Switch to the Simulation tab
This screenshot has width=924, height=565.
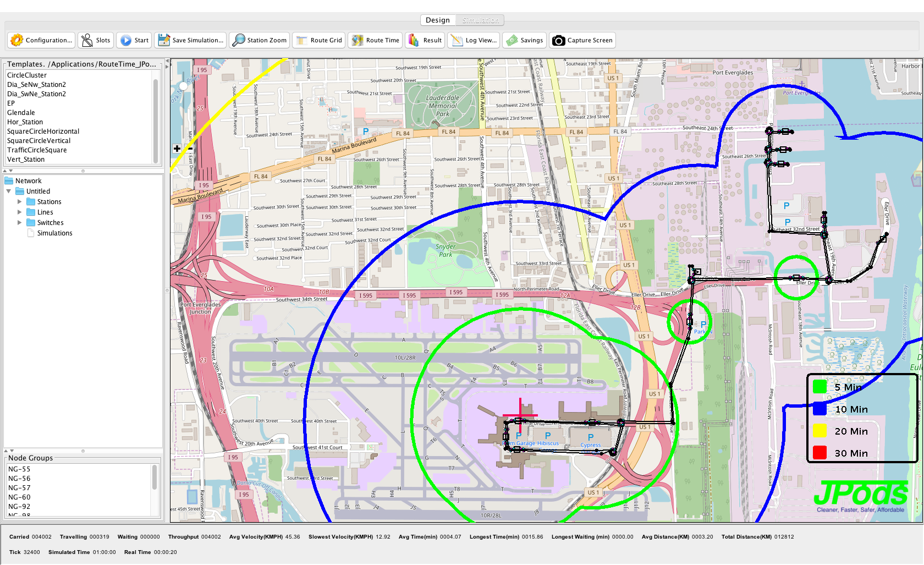480,20
